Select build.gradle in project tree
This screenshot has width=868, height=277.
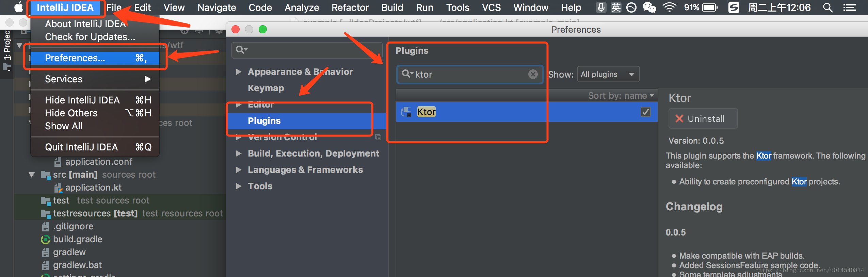click(x=78, y=239)
